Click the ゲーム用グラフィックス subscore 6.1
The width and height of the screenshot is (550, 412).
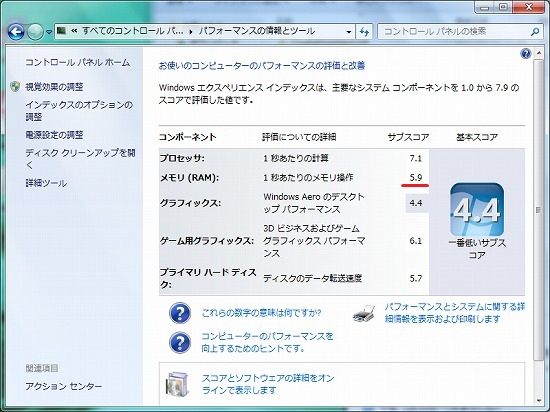point(416,241)
